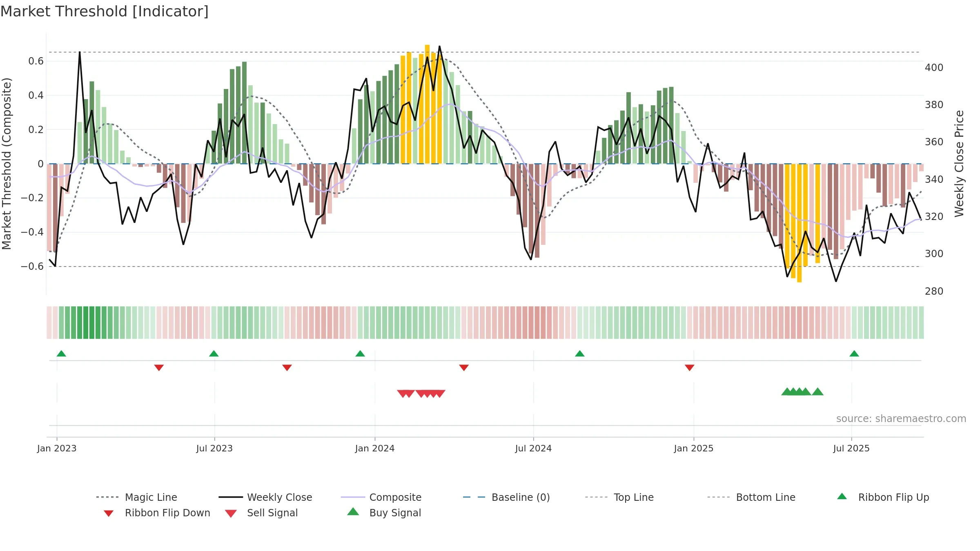Click the −0.2 left axis tick label
Viewport: 980px width, 551px height.
(32, 198)
